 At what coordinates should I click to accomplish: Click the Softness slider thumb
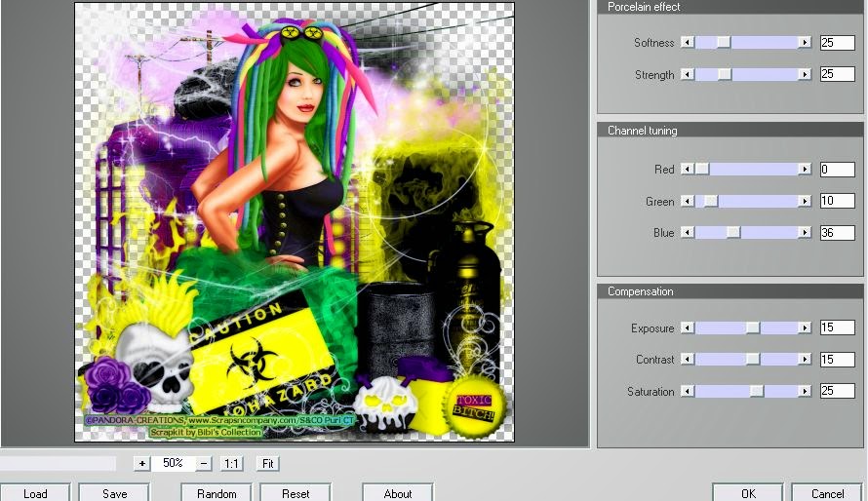point(724,43)
